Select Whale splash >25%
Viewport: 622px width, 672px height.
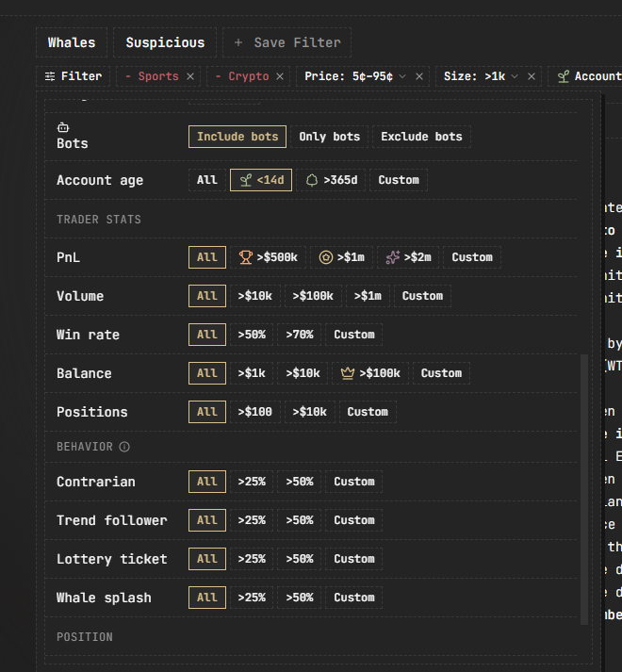[252, 597]
